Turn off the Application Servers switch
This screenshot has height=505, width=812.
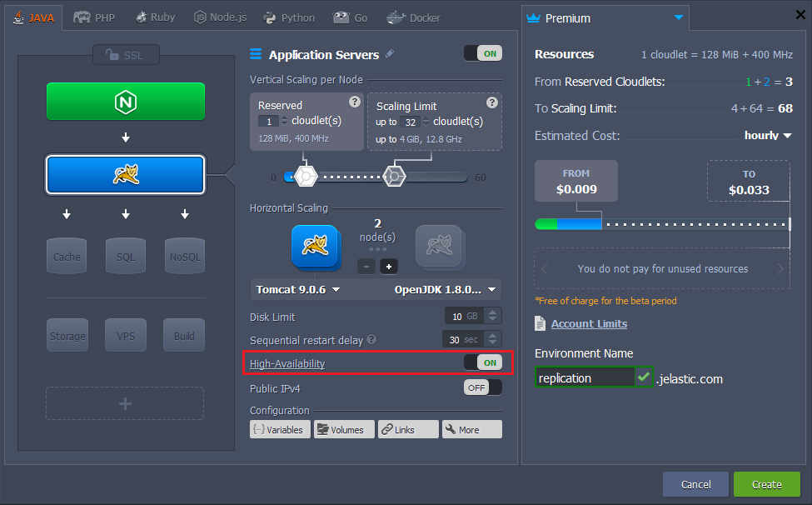pos(483,53)
